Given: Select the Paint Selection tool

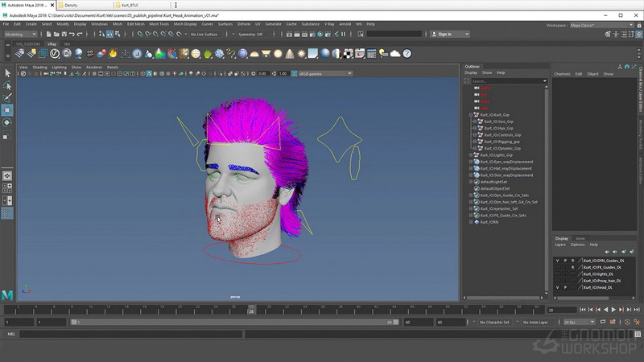Looking at the screenshot, I should coord(7,97).
